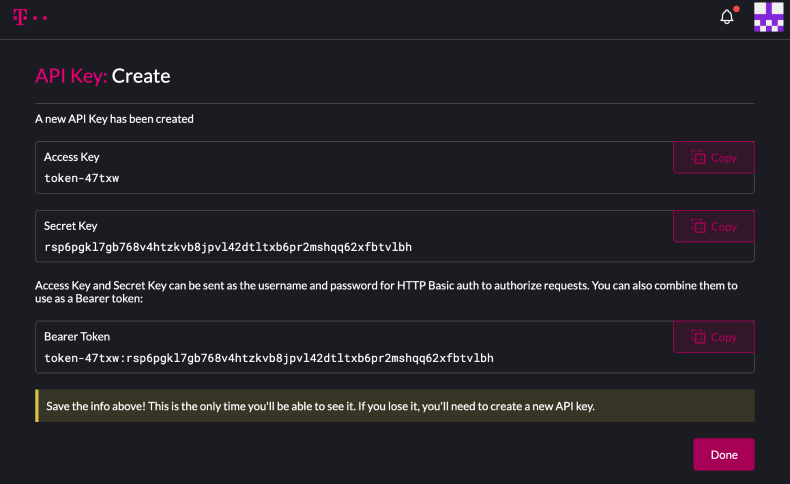The width and height of the screenshot is (790, 484).
Task: Click the Done button
Action: pos(723,454)
